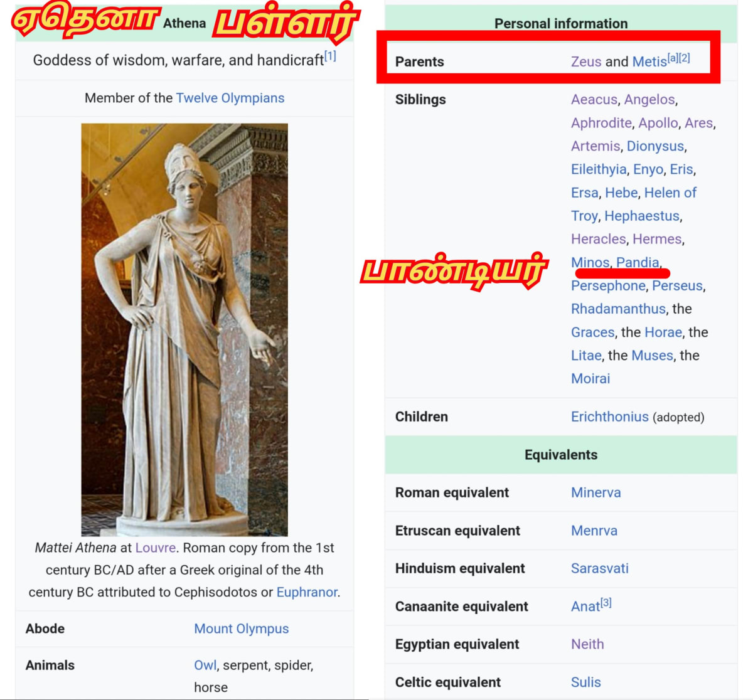
Task: Open the Apollo link
Action: [x=658, y=123]
